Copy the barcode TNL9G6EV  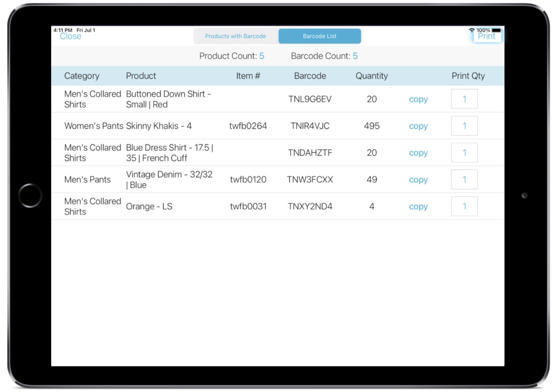418,99
